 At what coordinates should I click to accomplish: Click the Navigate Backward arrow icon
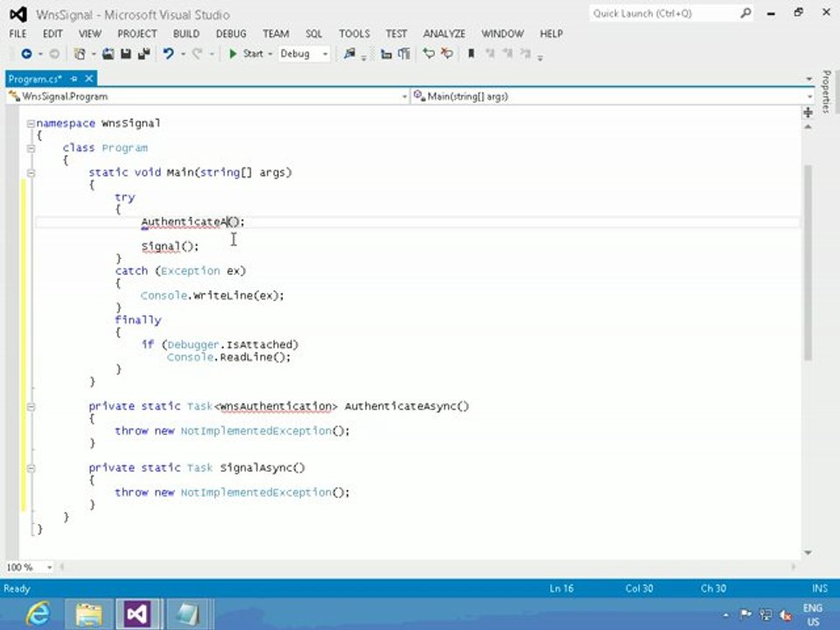(26, 53)
